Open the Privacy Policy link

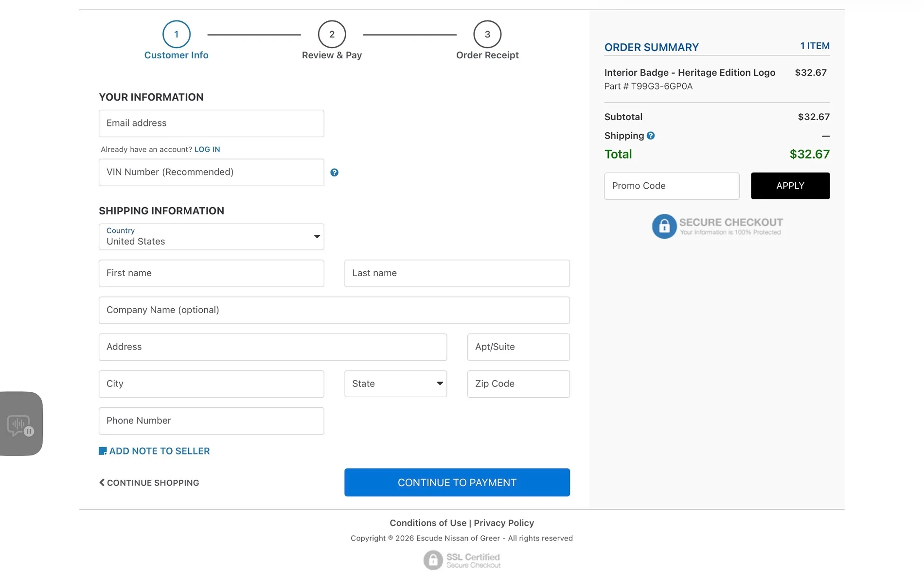(504, 523)
